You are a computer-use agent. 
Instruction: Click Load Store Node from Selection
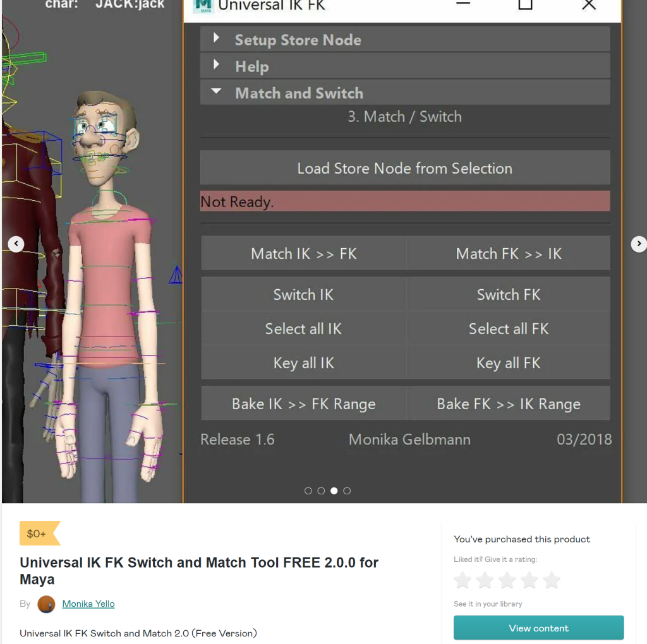[x=405, y=168]
